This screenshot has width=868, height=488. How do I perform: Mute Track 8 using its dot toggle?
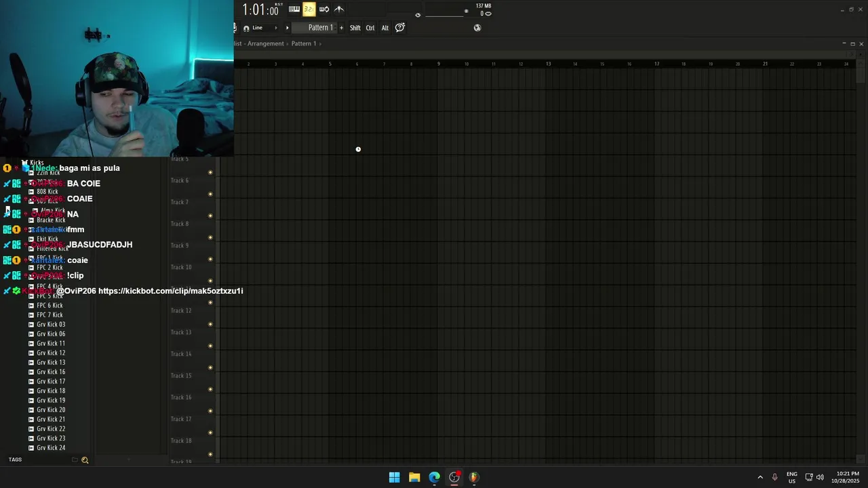pos(210,237)
